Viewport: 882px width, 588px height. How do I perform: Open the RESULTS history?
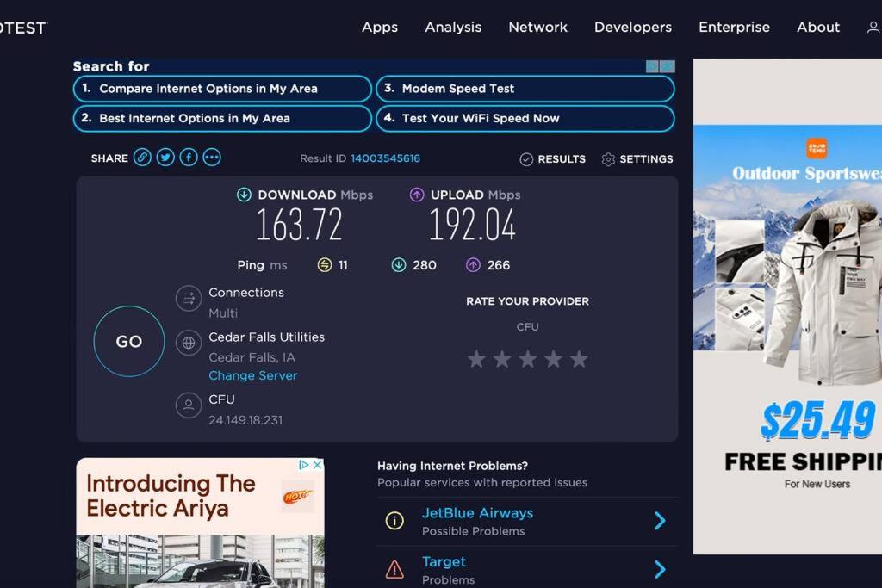click(x=552, y=159)
